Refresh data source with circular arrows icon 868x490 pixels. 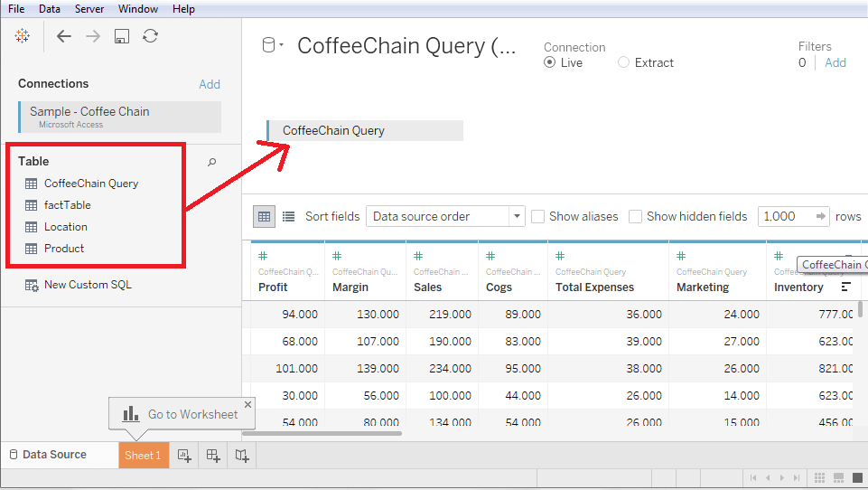[151, 36]
